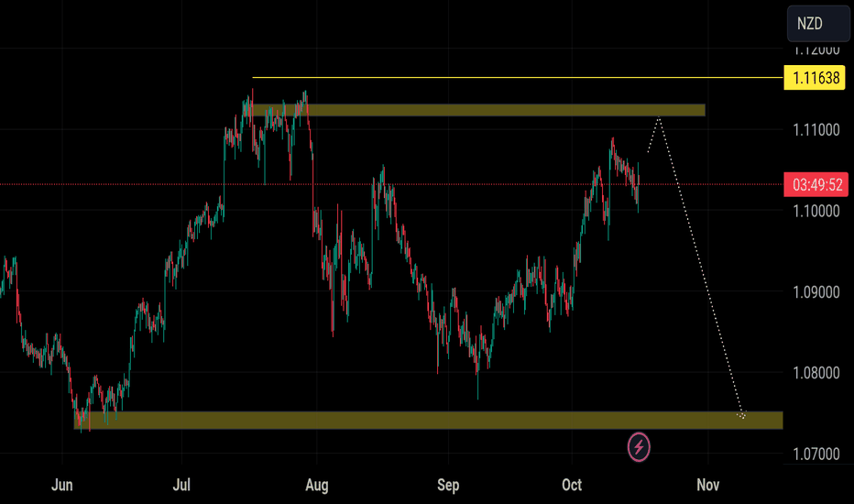Click the Aug label on time axis
The height and width of the screenshot is (504, 854).
pos(317,485)
